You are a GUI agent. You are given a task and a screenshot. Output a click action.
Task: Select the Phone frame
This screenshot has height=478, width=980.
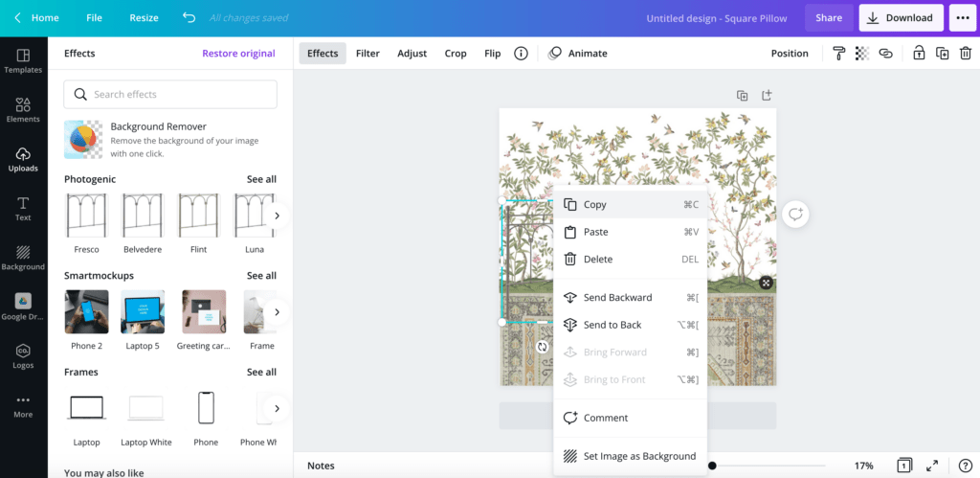point(206,408)
